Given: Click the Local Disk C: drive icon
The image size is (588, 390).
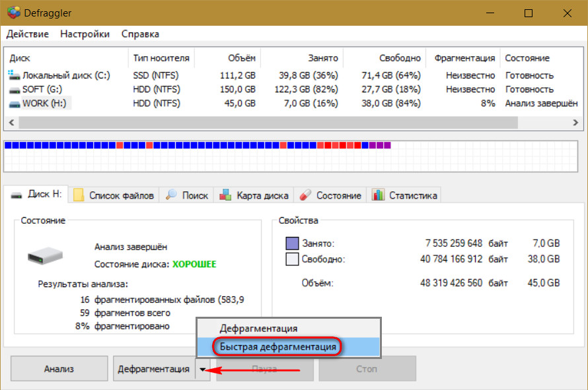Looking at the screenshot, I should pos(14,75).
